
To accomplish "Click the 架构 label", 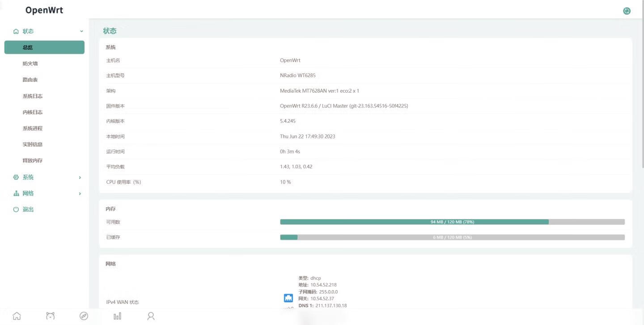I will (111, 91).
